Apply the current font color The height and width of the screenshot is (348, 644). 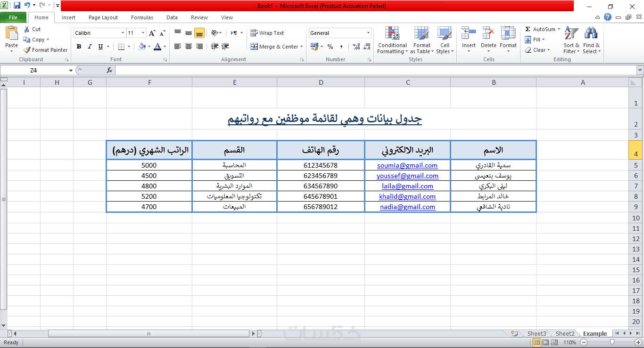[x=157, y=47]
